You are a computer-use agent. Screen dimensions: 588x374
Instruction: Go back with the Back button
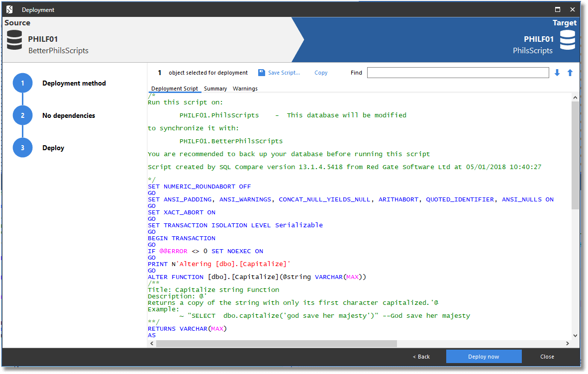point(421,357)
